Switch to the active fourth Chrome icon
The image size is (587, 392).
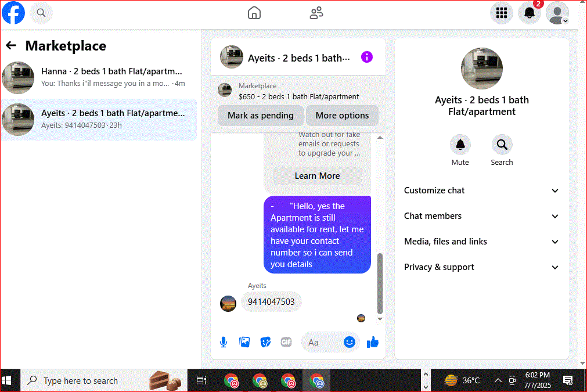316,381
